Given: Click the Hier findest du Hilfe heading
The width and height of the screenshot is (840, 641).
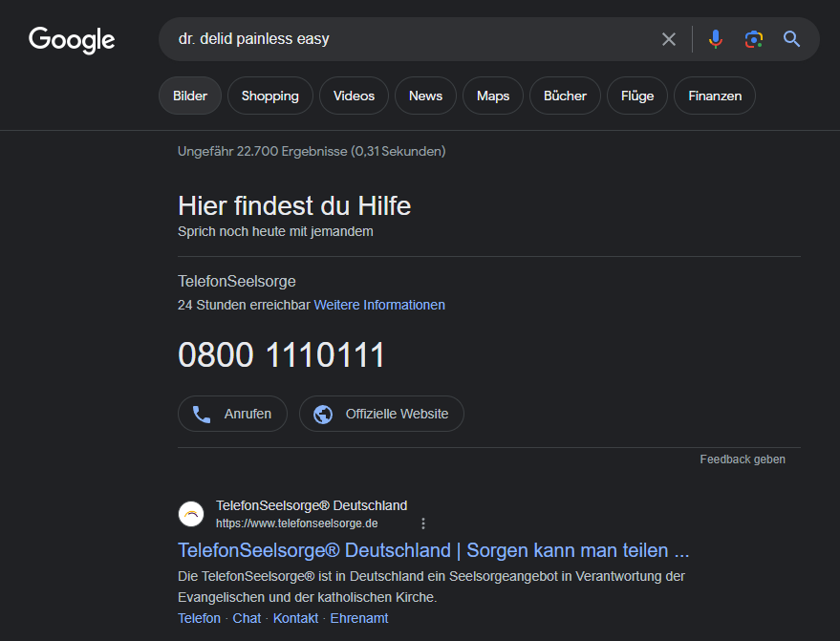Looking at the screenshot, I should 294,205.
